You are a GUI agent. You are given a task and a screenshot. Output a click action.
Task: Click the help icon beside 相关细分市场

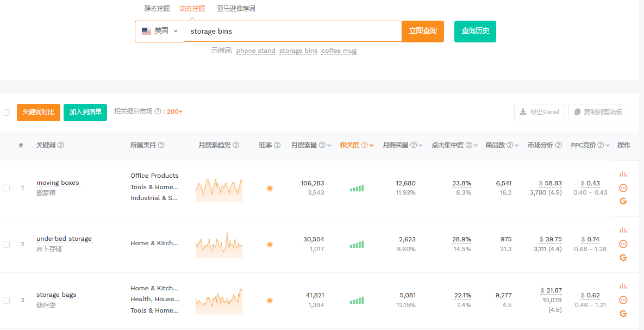coord(158,111)
